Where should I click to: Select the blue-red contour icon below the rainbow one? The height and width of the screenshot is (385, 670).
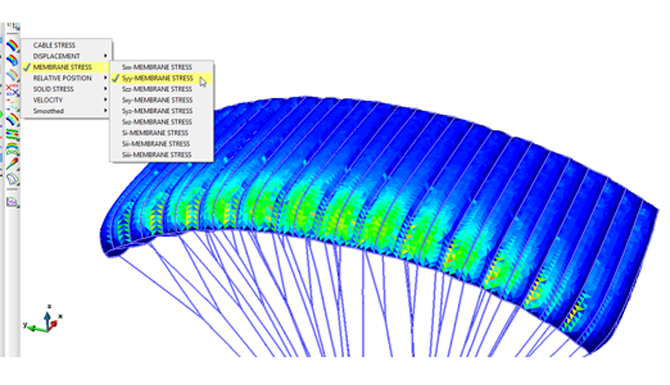tap(12, 59)
